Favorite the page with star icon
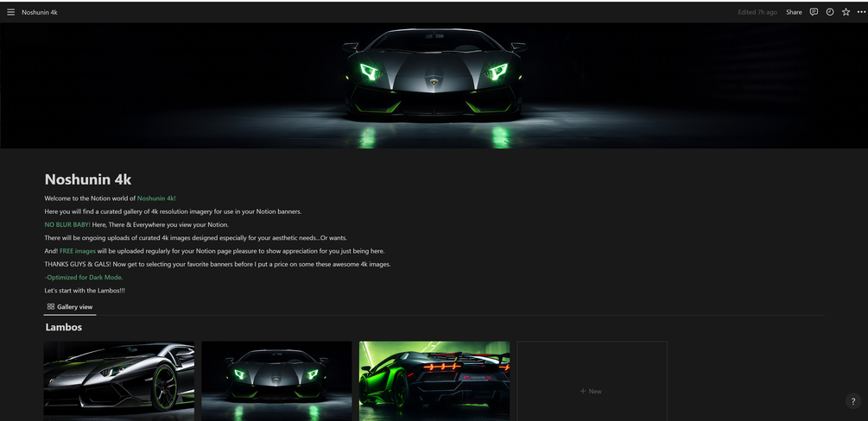 point(846,11)
